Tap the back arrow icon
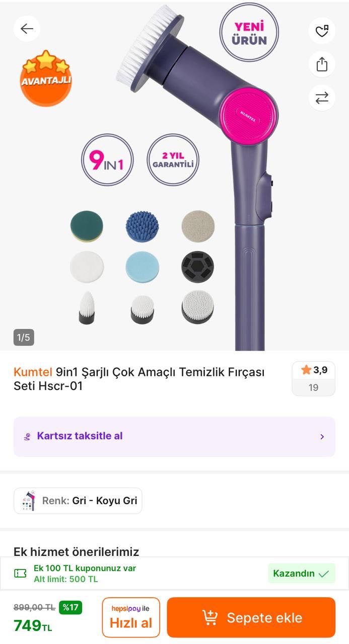349x644 pixels. (27, 29)
